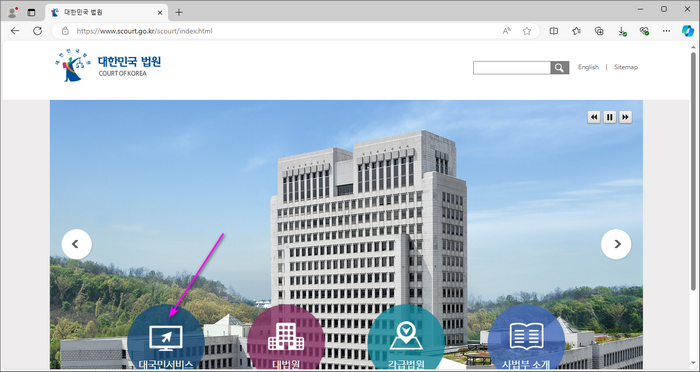This screenshot has height=372, width=700.
Task: Open the 대법원 building icon
Action: (x=286, y=337)
